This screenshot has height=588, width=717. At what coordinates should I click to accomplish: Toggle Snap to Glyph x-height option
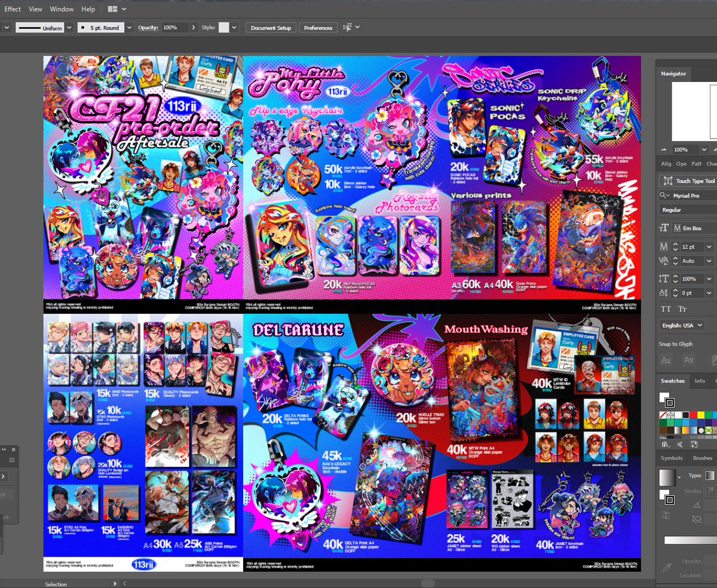(x=688, y=360)
